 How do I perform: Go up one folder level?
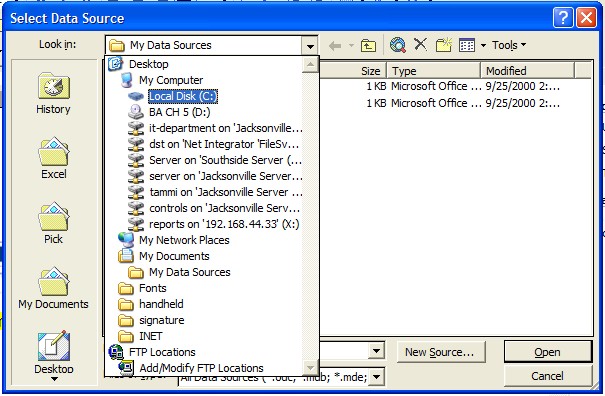[x=368, y=46]
